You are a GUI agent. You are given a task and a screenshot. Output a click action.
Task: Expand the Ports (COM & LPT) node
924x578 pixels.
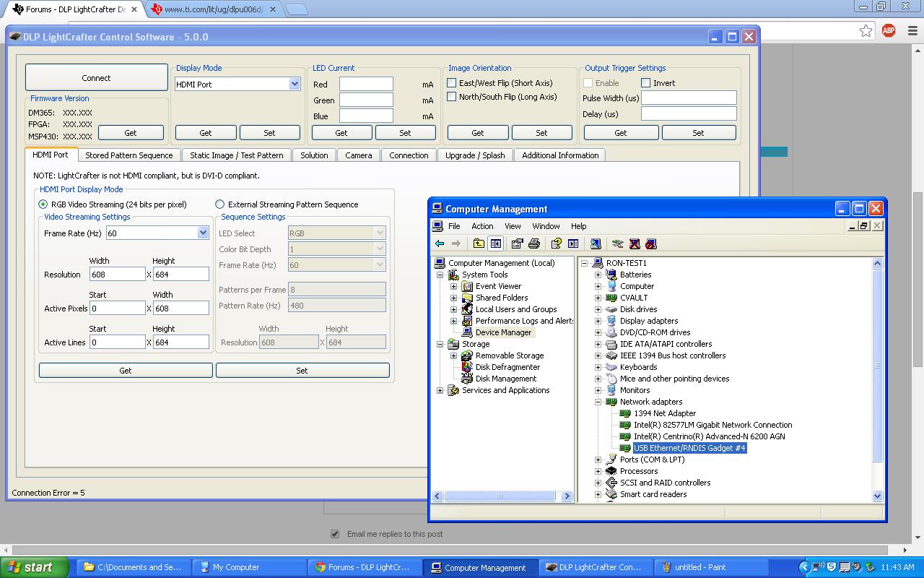(598, 460)
